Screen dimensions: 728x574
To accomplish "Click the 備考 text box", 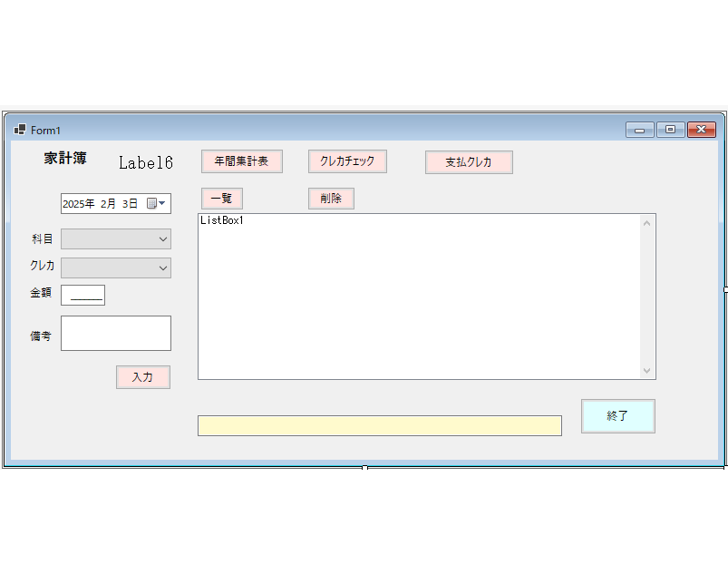I will [x=116, y=333].
